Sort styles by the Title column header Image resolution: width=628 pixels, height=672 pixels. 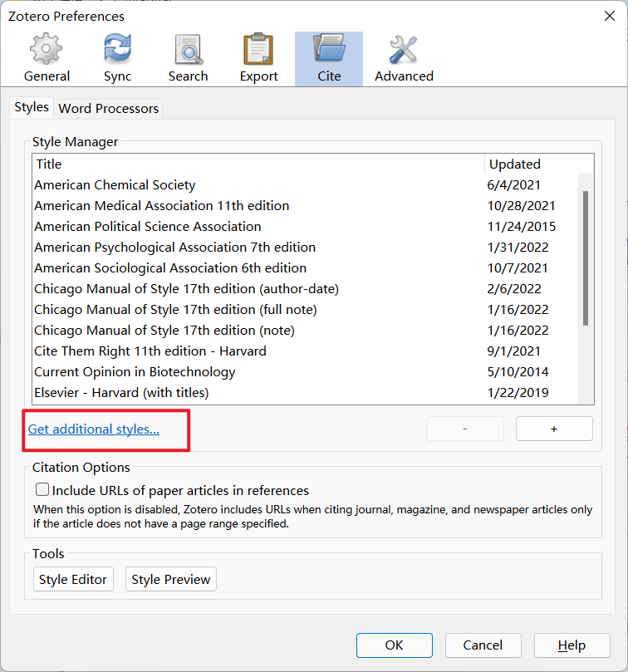[x=258, y=164]
